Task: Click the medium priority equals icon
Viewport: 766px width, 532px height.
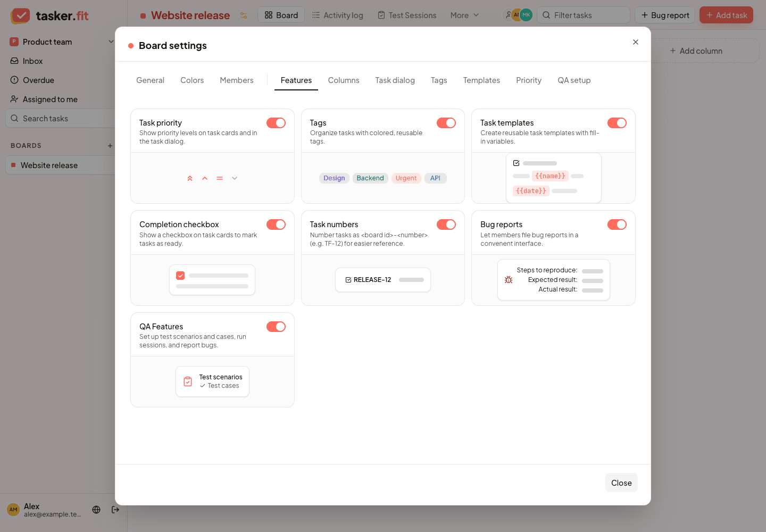Action: [x=220, y=178]
